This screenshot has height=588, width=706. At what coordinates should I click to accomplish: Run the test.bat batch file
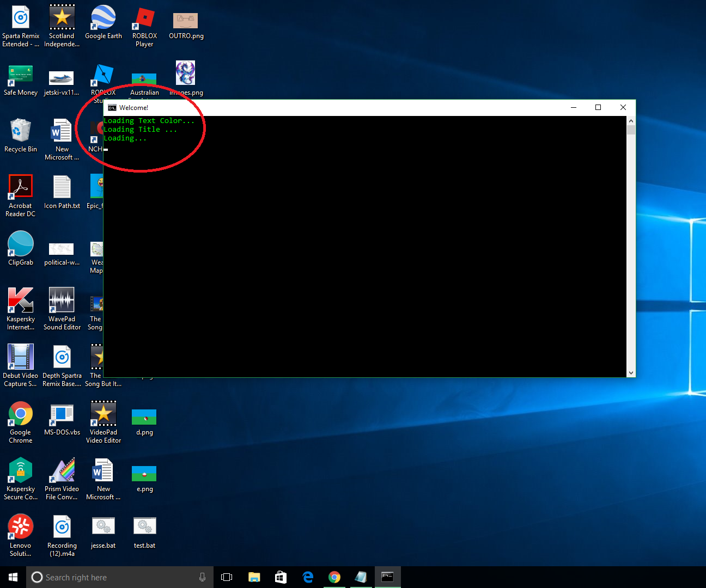click(x=144, y=526)
